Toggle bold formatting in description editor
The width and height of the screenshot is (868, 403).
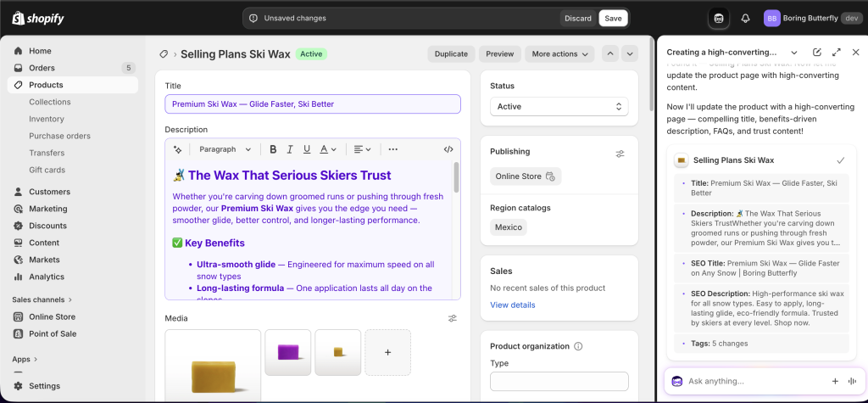click(x=273, y=149)
